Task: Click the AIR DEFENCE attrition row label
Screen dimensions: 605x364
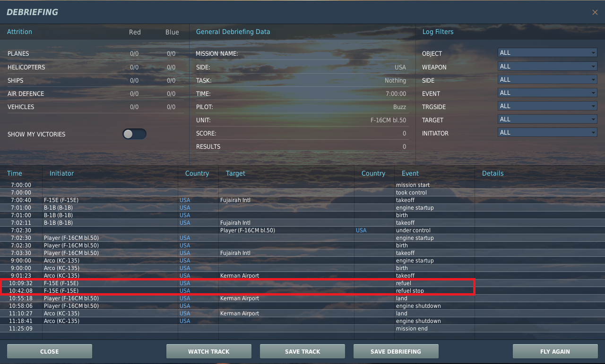Action: pos(26,93)
